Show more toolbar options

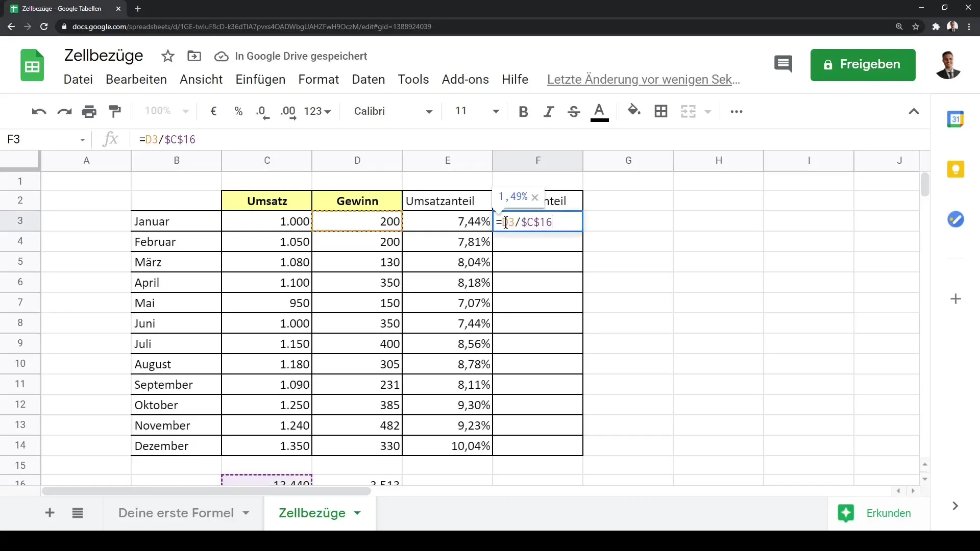tap(737, 111)
